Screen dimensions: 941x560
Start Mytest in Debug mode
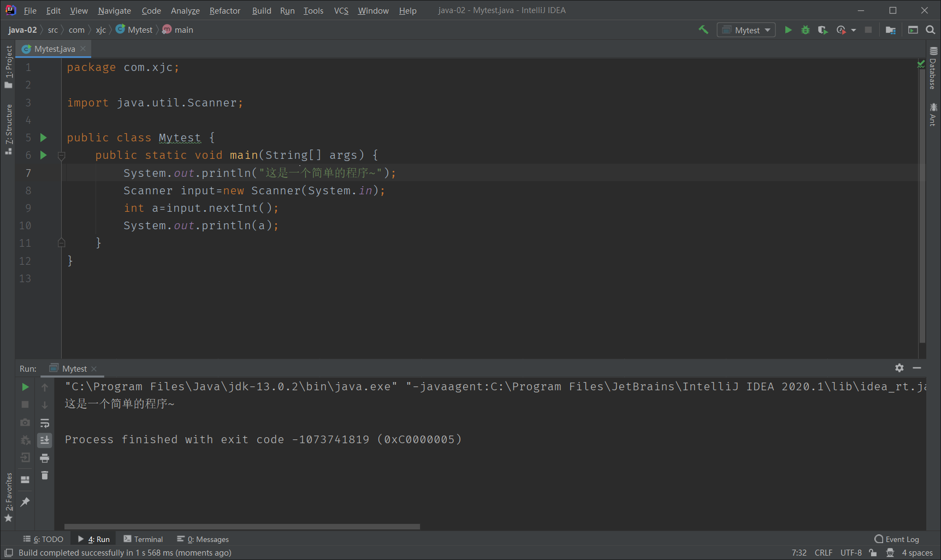tap(806, 30)
